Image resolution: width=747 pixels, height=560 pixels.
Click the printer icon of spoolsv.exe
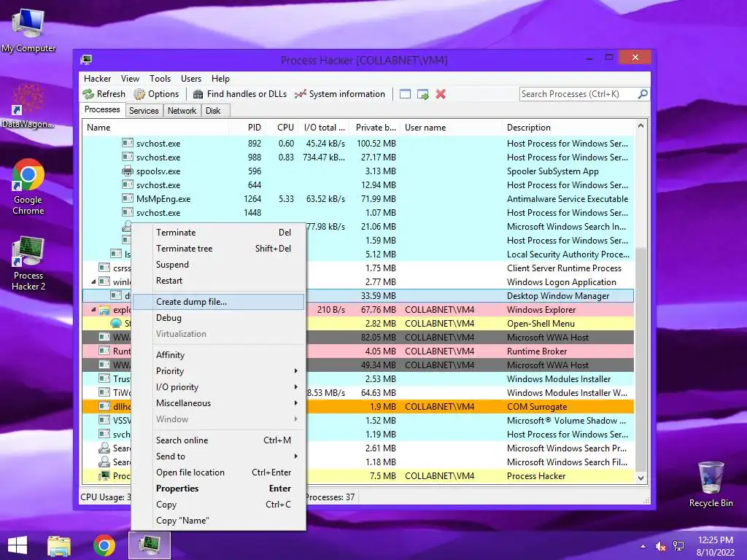127,171
